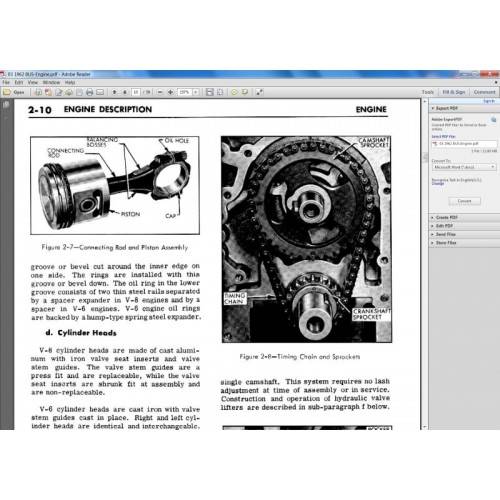Viewport: 500px width, 500px height.
Task: Zoom out with the minus icon
Action: [160, 92]
